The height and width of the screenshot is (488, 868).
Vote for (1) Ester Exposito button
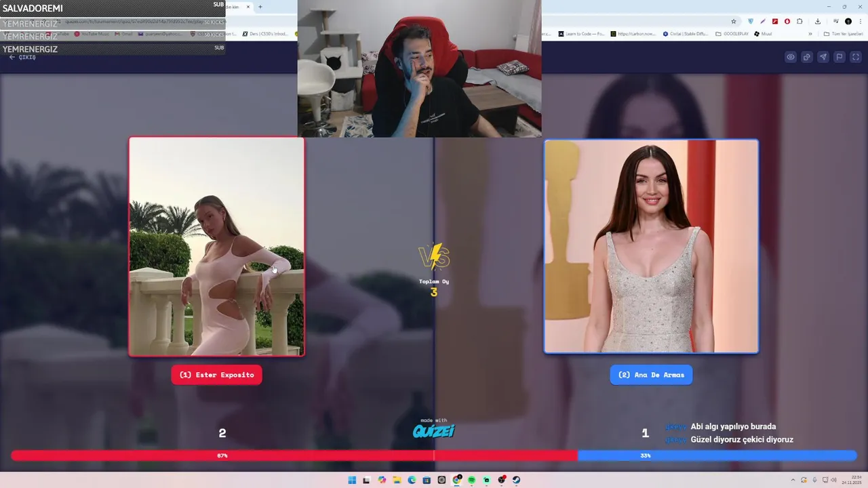click(217, 375)
